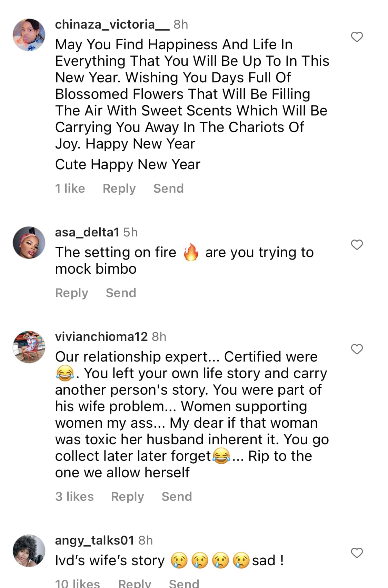Visit the asa_delta1 username link
This screenshot has height=588, width=388.
[87, 232]
